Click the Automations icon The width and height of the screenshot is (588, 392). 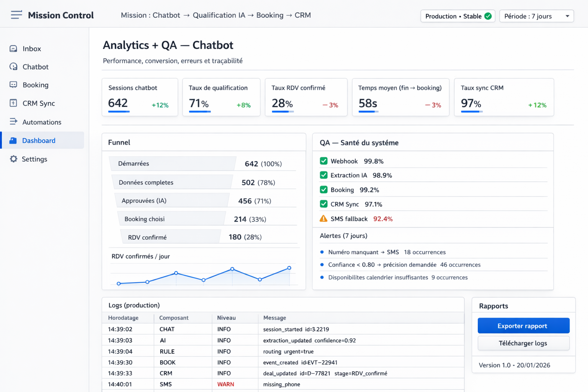coord(13,121)
